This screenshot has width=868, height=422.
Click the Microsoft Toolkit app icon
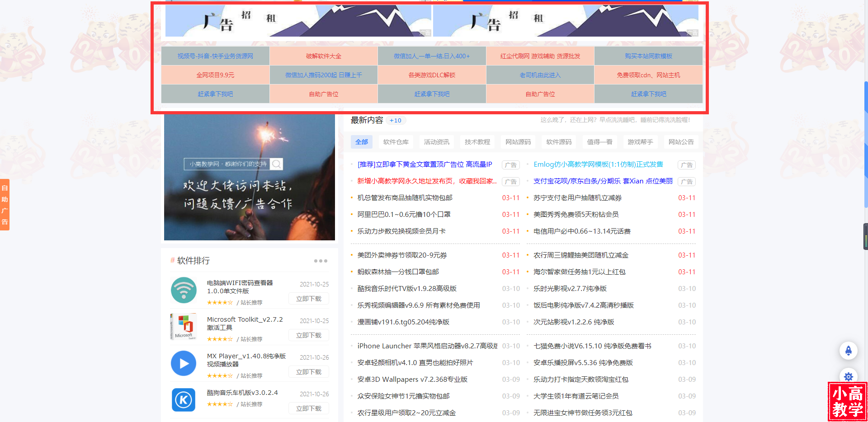click(x=183, y=327)
